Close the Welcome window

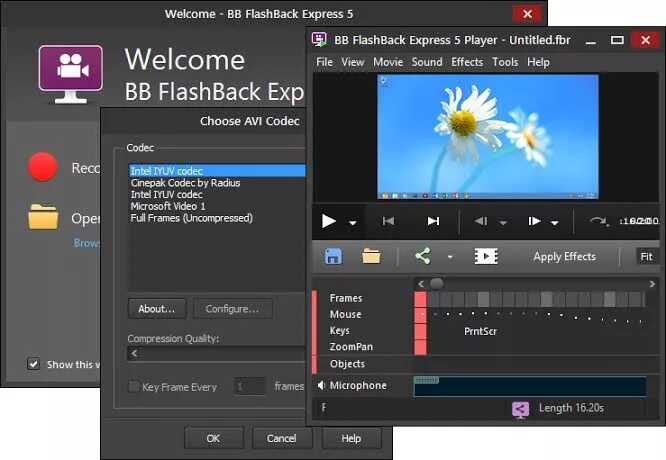click(527, 14)
